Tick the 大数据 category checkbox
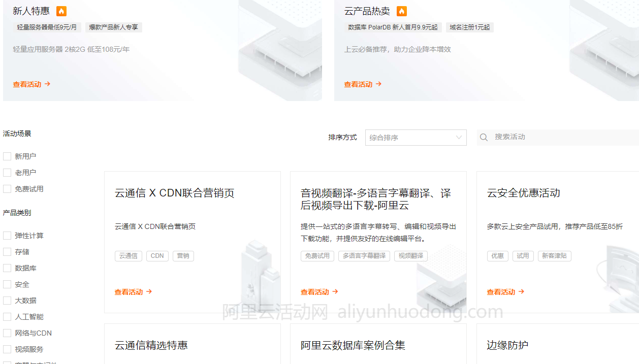639x364 pixels. [x=7, y=301]
